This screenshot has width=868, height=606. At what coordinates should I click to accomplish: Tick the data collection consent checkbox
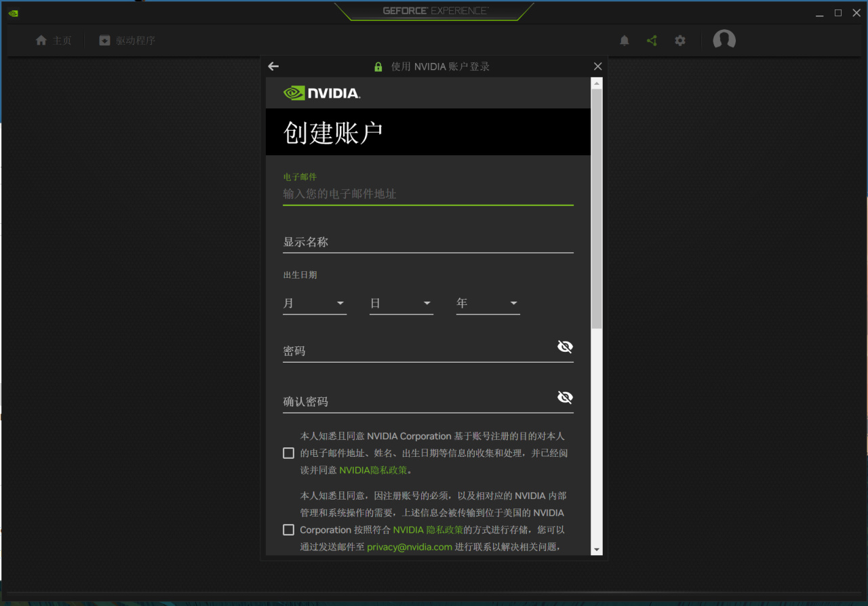tap(289, 453)
